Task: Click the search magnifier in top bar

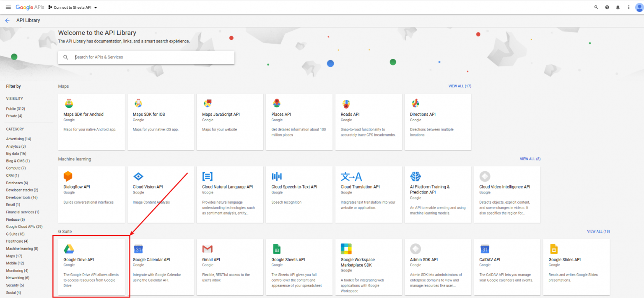Action: [x=596, y=8]
